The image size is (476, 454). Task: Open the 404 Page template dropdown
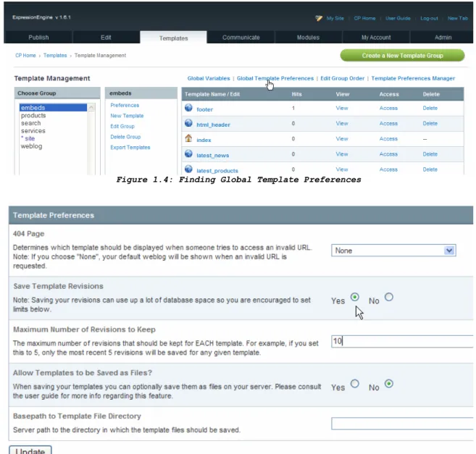393,251
